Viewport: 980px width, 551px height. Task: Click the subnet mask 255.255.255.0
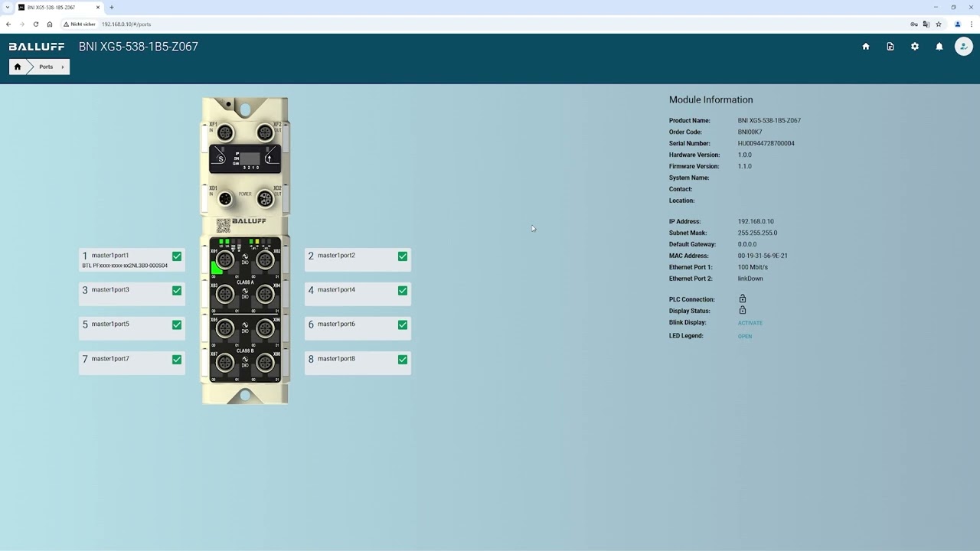pos(757,233)
